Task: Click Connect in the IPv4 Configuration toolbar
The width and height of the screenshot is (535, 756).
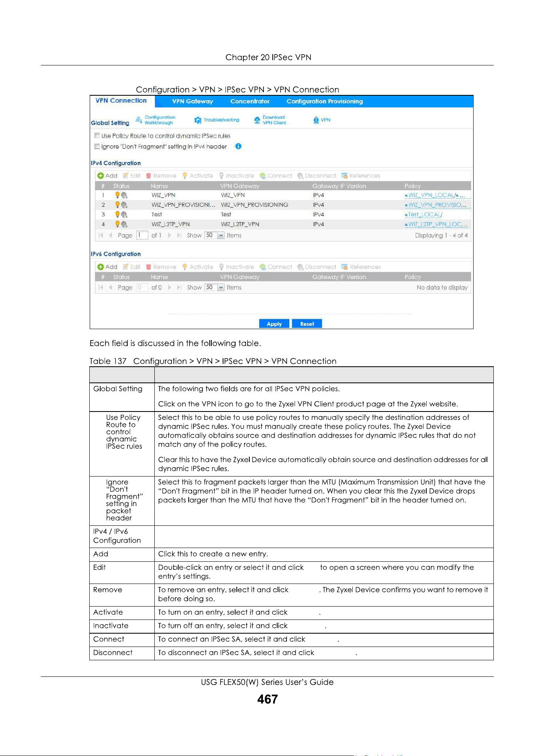Action: tap(276, 176)
